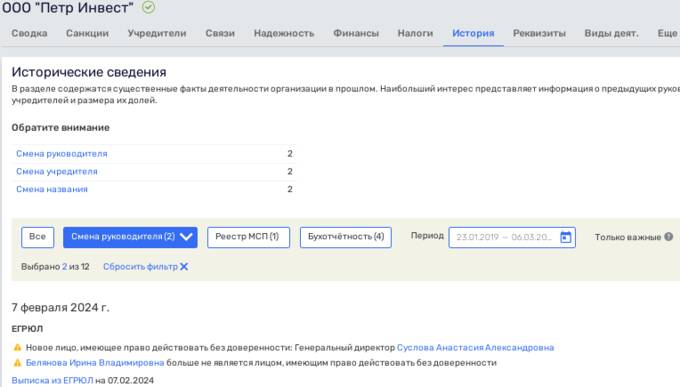This screenshot has height=387, width=680.
Task: Go to the Реквизиты tab
Action: point(539,33)
